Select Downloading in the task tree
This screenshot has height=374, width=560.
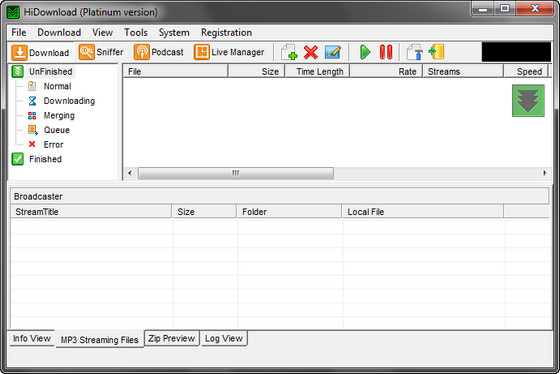click(69, 101)
